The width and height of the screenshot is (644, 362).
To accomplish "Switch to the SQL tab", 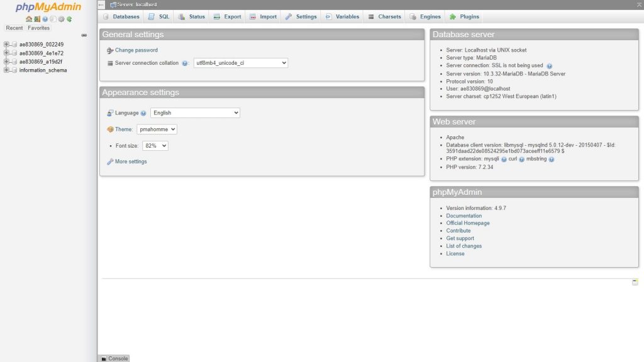I will coord(158,16).
